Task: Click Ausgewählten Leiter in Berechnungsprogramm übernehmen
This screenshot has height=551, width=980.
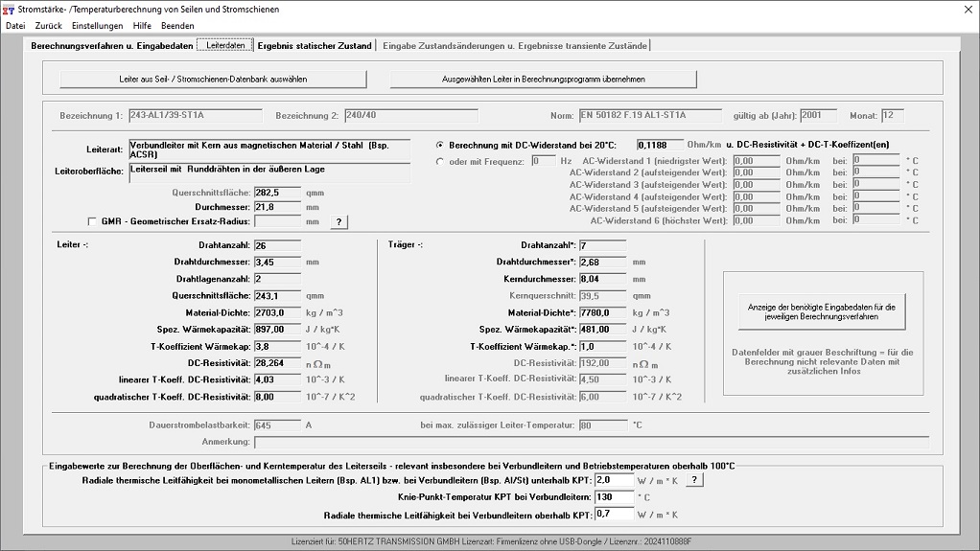Action: [543, 79]
